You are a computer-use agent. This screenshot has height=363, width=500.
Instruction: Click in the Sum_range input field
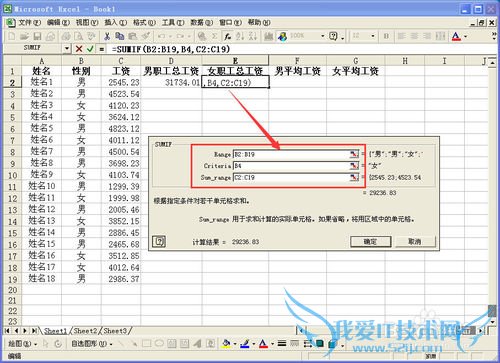pyautogui.click(x=291, y=177)
